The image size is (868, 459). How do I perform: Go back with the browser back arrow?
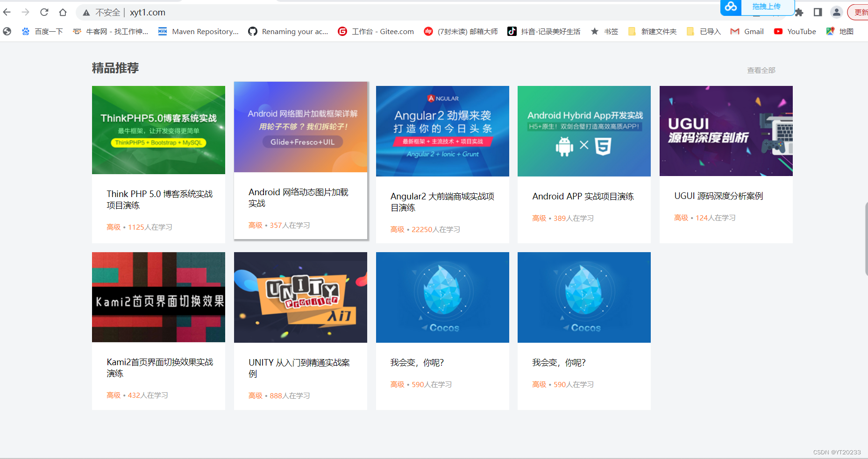[7, 12]
